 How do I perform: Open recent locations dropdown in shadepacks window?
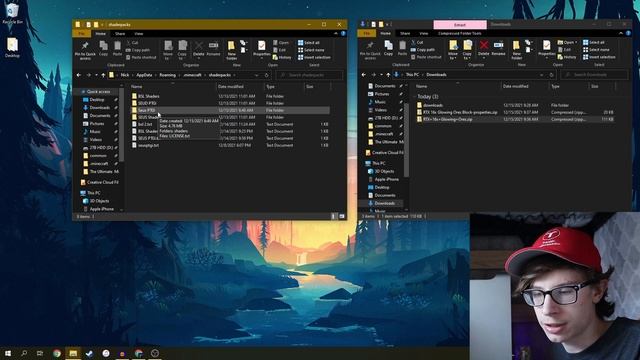coord(96,75)
